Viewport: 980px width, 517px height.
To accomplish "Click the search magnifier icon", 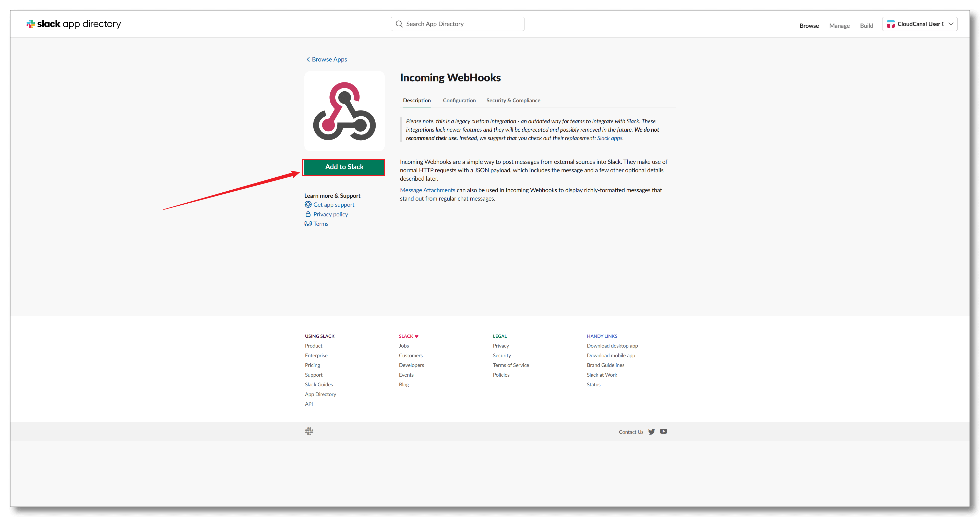I will click(x=399, y=24).
